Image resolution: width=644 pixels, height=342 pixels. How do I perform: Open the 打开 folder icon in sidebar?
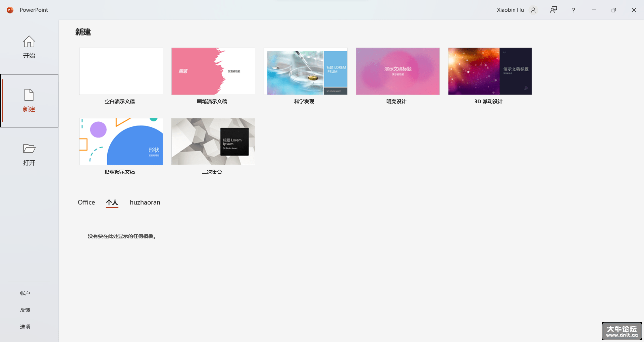tap(29, 149)
